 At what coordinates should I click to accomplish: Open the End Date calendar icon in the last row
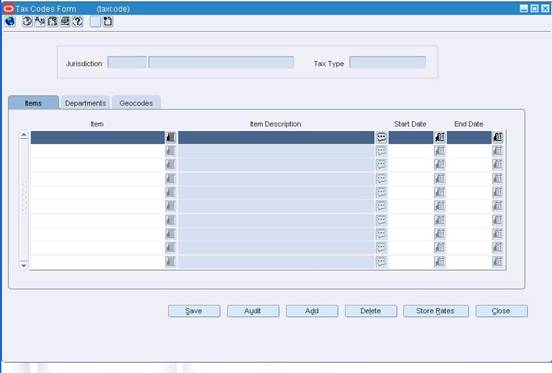coord(498,261)
